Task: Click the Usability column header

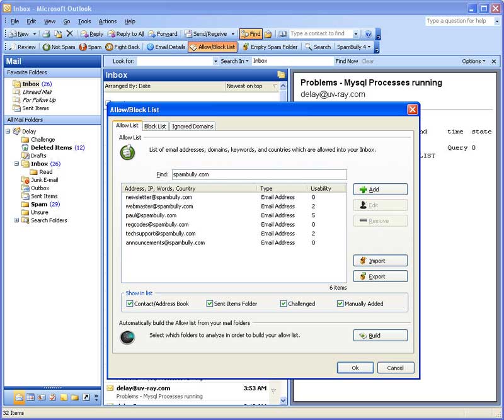Action: pyautogui.click(x=326, y=188)
